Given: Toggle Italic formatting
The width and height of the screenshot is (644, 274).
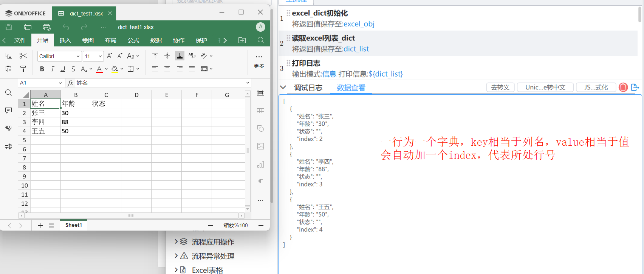Looking at the screenshot, I should click(x=53, y=69).
